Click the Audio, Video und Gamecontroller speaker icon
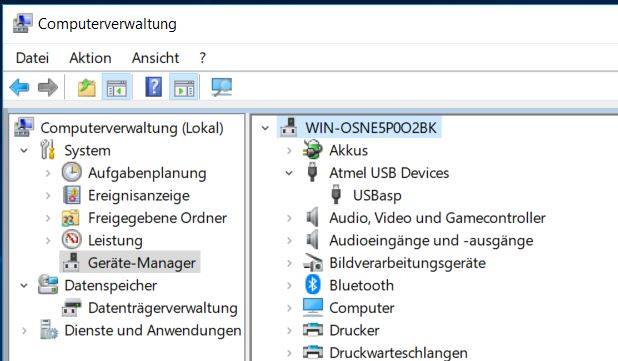The width and height of the screenshot is (618, 361). [x=312, y=217]
